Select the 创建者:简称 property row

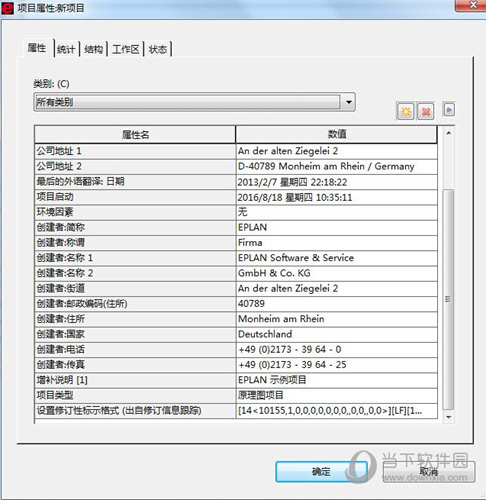tap(236, 227)
